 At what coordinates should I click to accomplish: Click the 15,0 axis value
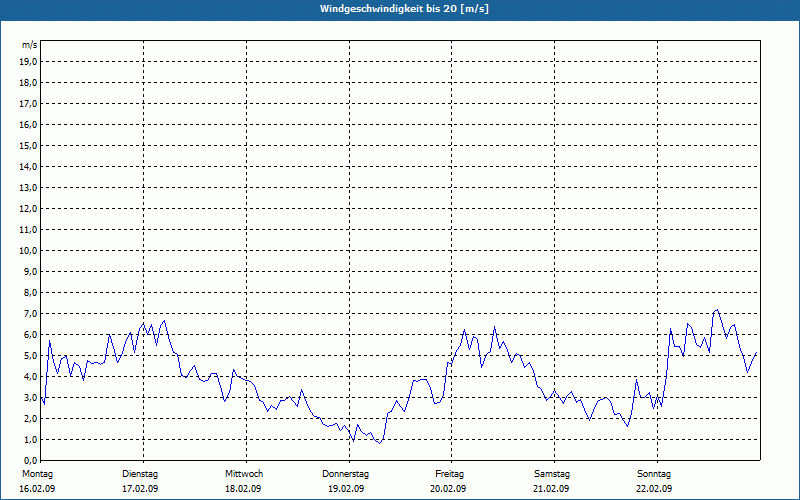coord(29,145)
